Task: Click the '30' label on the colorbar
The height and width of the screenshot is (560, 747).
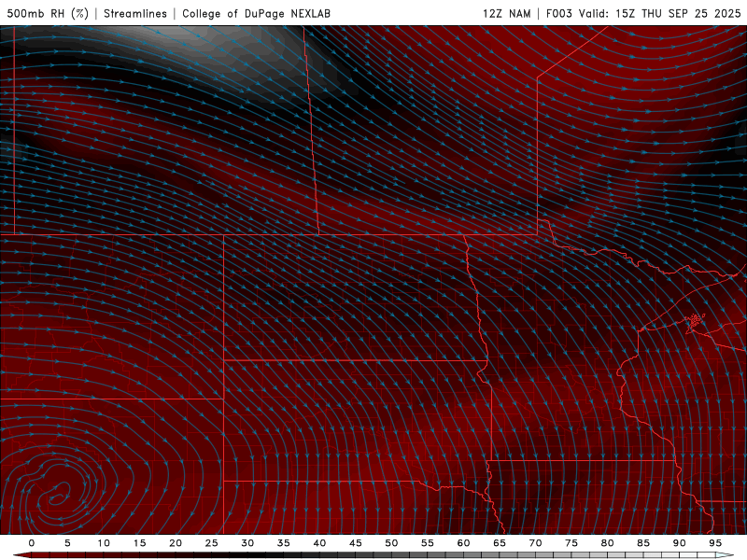Action: pos(247,543)
